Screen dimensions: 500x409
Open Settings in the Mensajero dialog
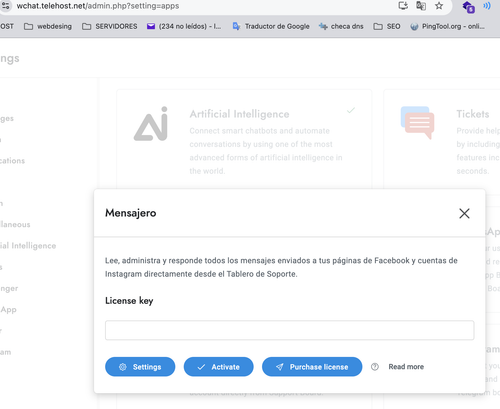[140, 367]
